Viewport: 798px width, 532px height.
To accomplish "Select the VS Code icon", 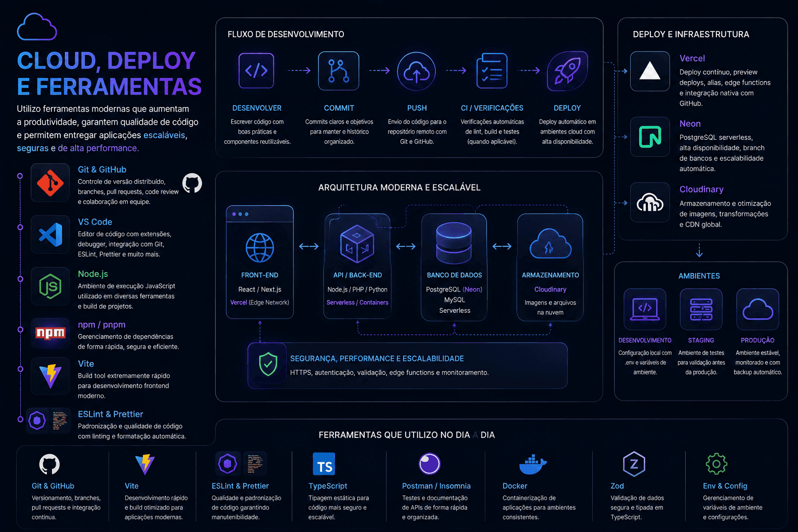I will tap(50, 234).
